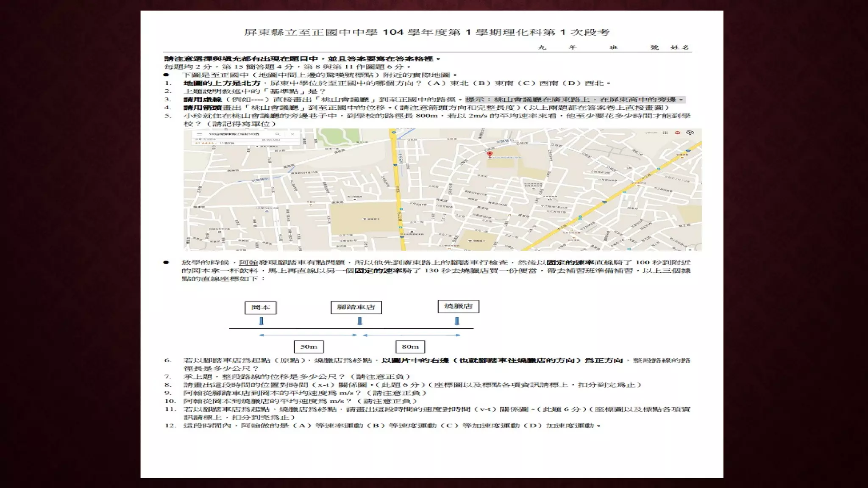
Task: Click the exam title heading text
Action: pos(427,32)
